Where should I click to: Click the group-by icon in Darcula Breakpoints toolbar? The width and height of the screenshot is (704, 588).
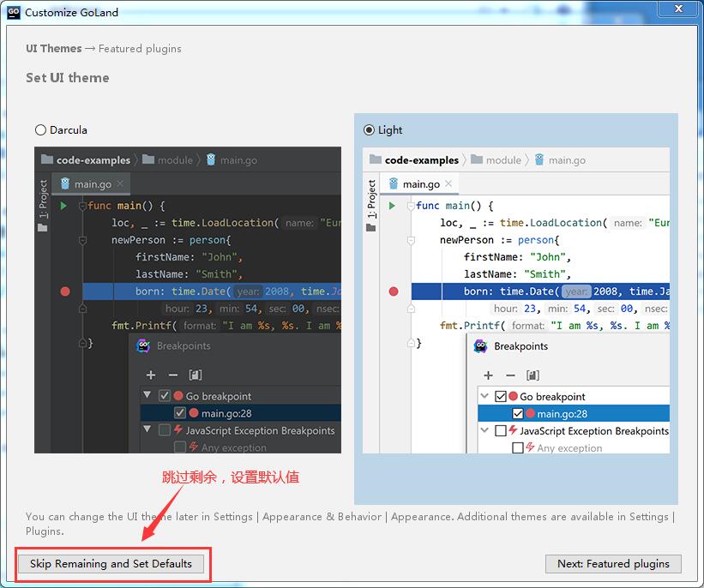click(196, 375)
